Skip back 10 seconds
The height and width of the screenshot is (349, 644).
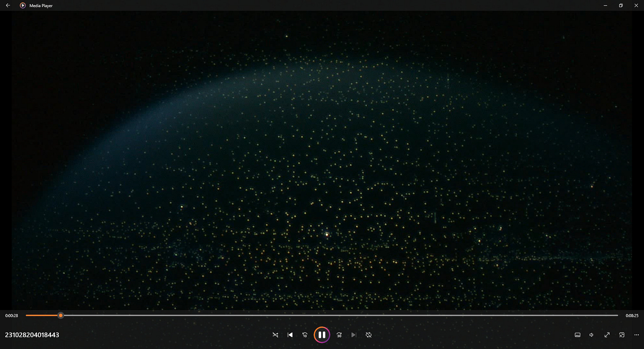coord(305,335)
